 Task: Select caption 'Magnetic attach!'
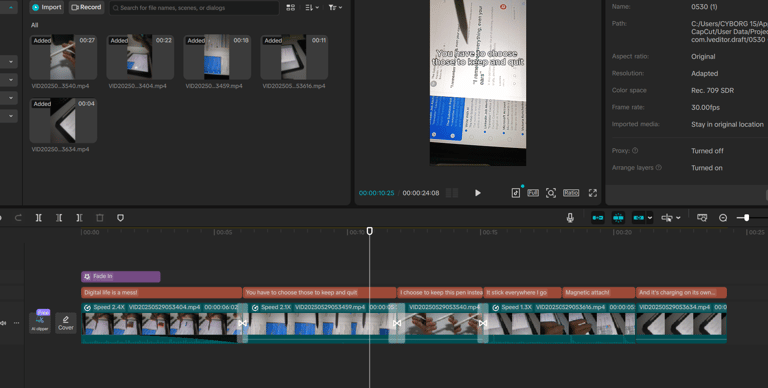click(x=599, y=292)
